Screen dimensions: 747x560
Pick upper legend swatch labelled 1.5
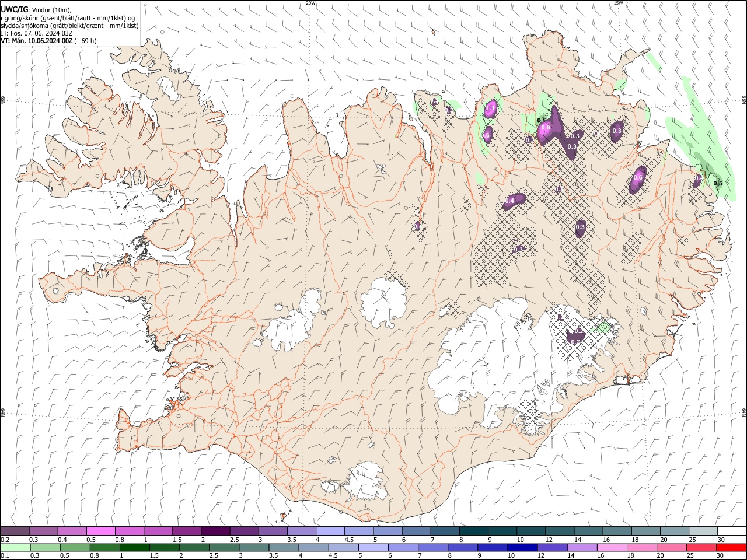click(x=186, y=531)
